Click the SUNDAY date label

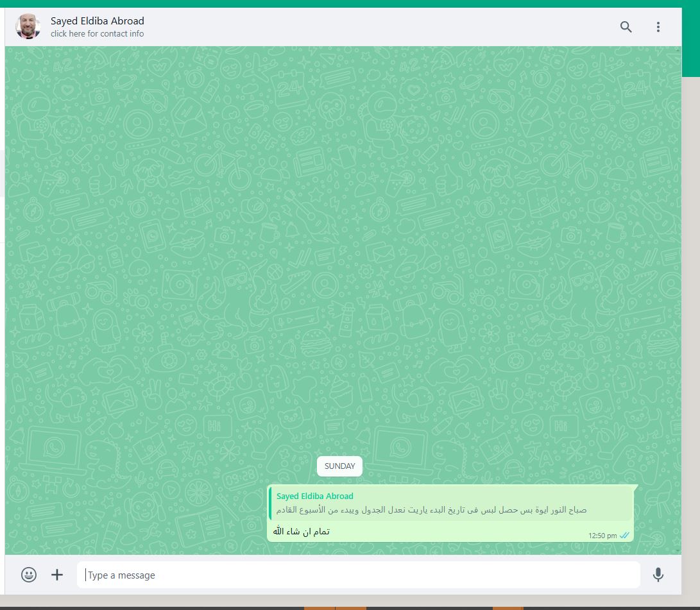tap(339, 466)
